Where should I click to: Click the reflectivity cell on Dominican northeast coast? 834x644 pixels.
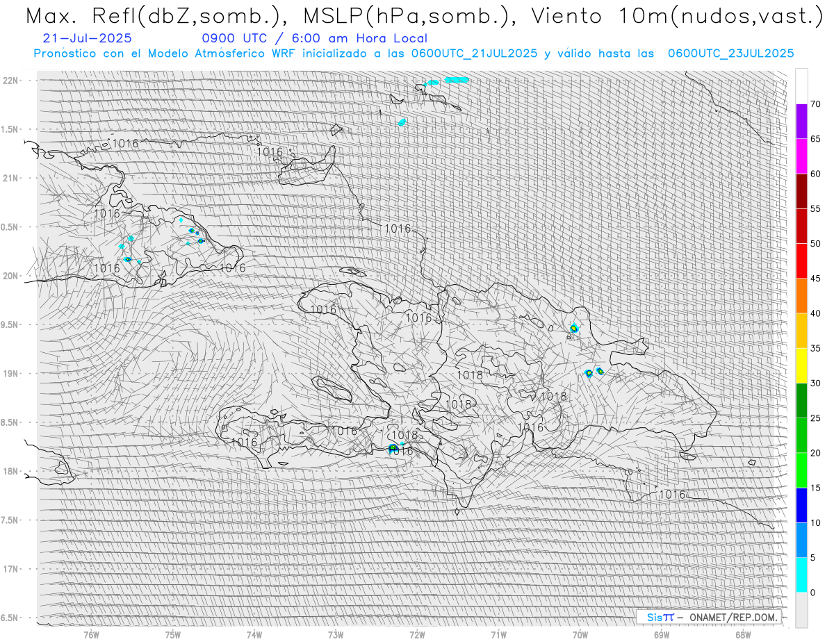pos(574,328)
